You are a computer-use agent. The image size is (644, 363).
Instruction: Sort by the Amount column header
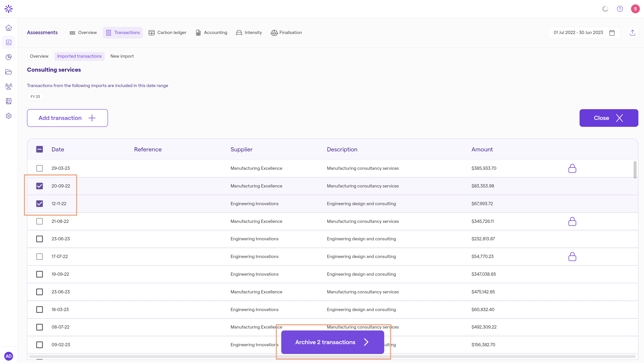(x=482, y=149)
